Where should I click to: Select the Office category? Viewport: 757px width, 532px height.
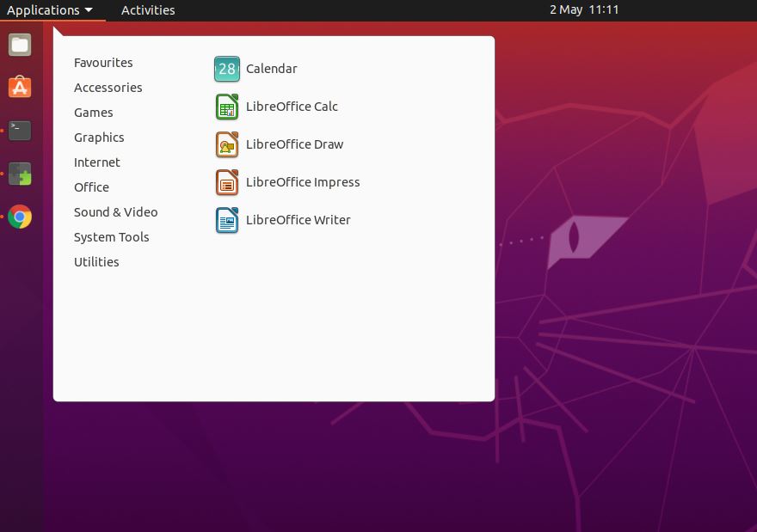91,187
